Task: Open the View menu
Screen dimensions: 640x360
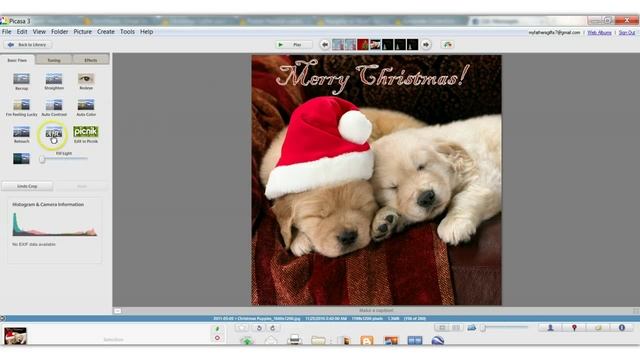Action: pyautogui.click(x=39, y=31)
